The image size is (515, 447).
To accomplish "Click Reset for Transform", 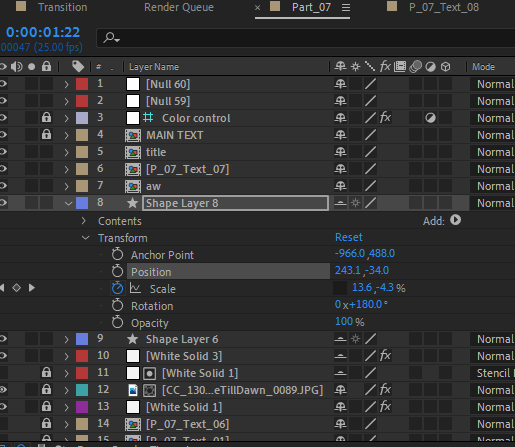I will [348, 237].
